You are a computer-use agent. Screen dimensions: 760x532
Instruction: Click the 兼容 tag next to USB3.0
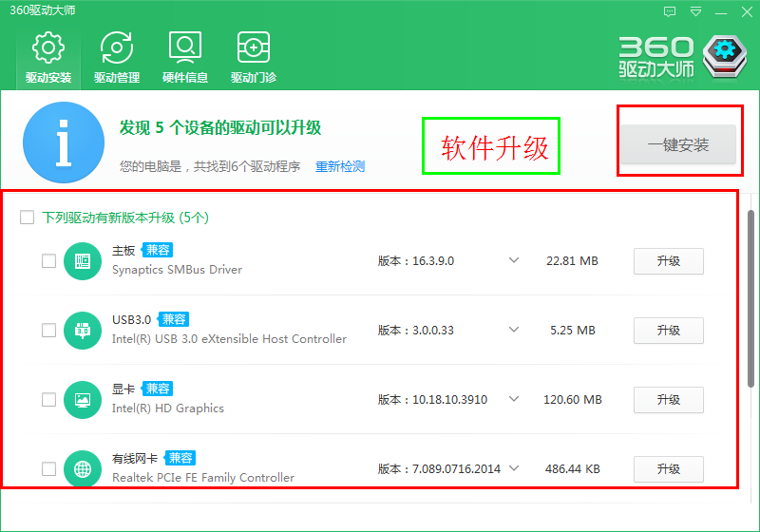pyautogui.click(x=174, y=319)
